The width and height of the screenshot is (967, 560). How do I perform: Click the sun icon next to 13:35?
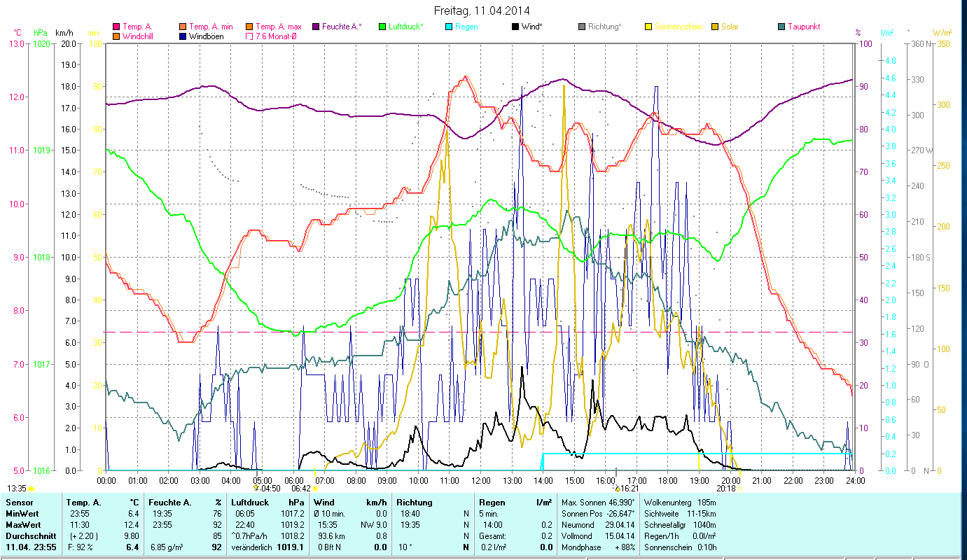pyautogui.click(x=31, y=489)
